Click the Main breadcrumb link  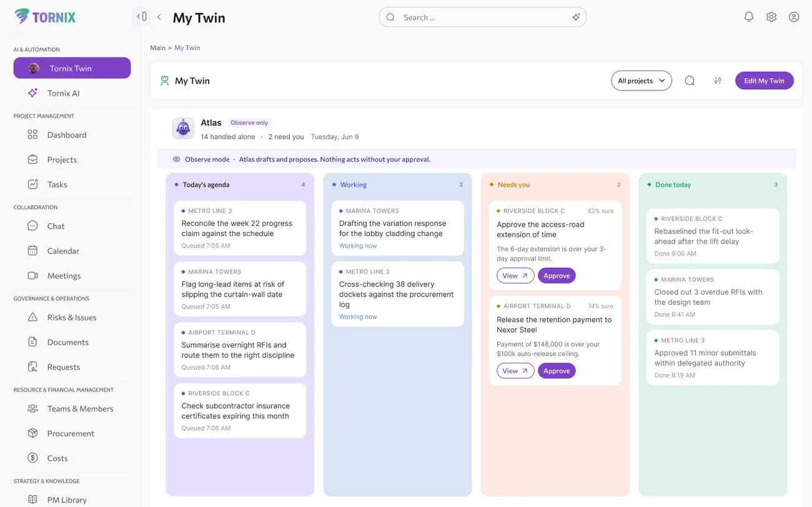tap(157, 47)
